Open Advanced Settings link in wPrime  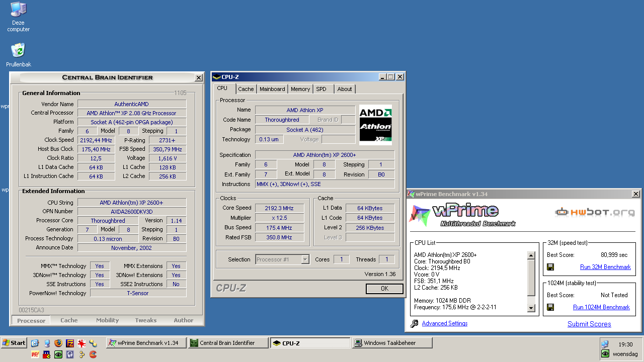(445, 323)
